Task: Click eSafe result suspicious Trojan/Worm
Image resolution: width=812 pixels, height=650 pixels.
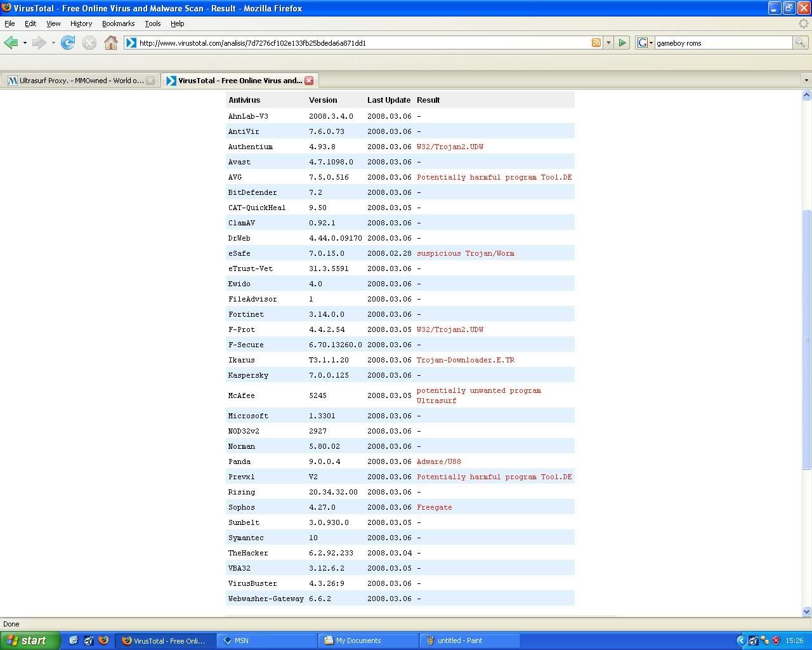Action: pyautogui.click(x=466, y=253)
